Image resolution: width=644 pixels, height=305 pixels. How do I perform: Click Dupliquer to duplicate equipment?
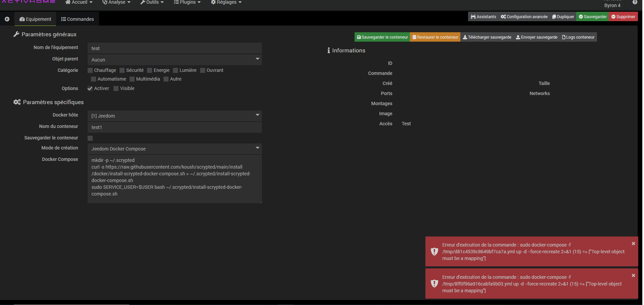(x=563, y=17)
